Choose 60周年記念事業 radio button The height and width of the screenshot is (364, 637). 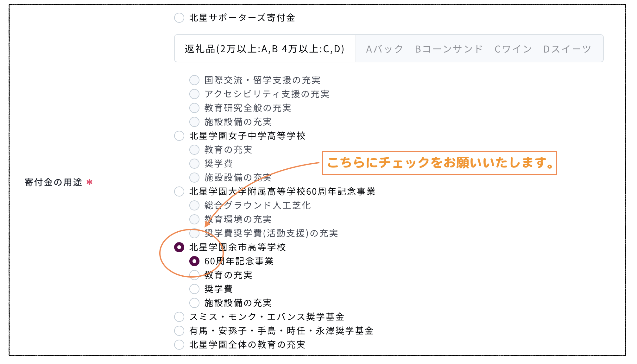194,261
